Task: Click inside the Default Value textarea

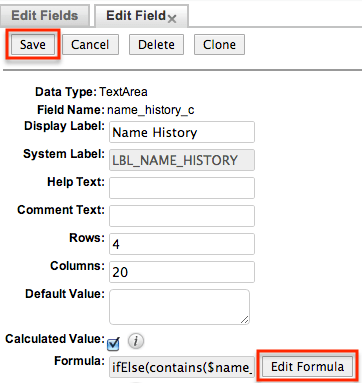Action: (179, 307)
